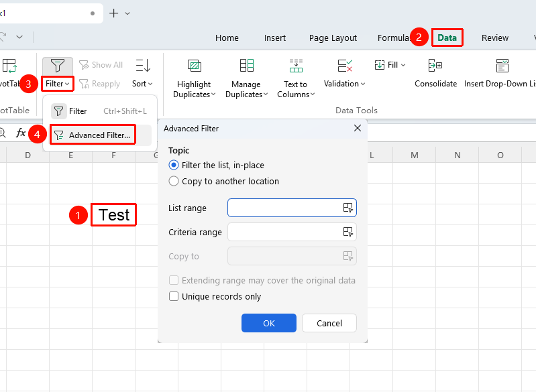Expand Highlight Duplicates dropdown
The width and height of the screenshot is (536, 392).
pos(213,94)
